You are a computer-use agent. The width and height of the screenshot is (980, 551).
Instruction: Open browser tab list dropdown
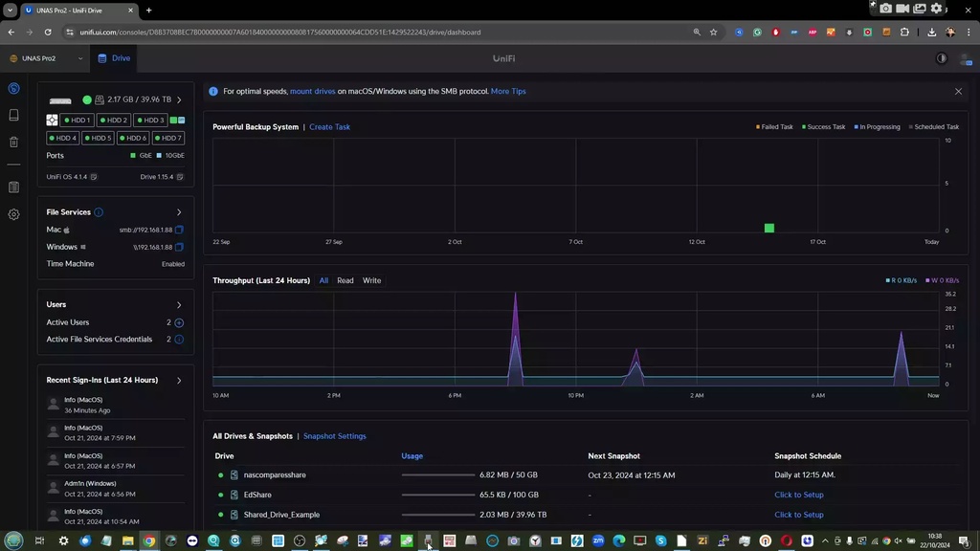(x=10, y=10)
